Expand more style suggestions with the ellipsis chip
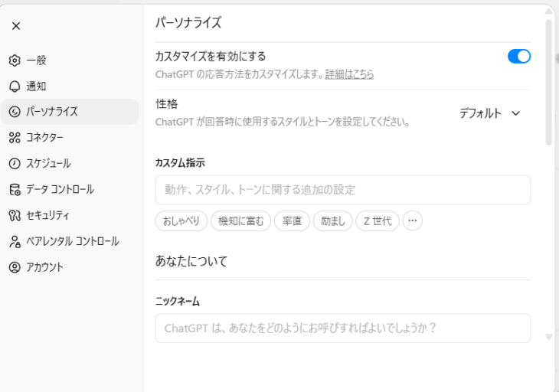Viewport: 559px width, 392px height. [413, 221]
